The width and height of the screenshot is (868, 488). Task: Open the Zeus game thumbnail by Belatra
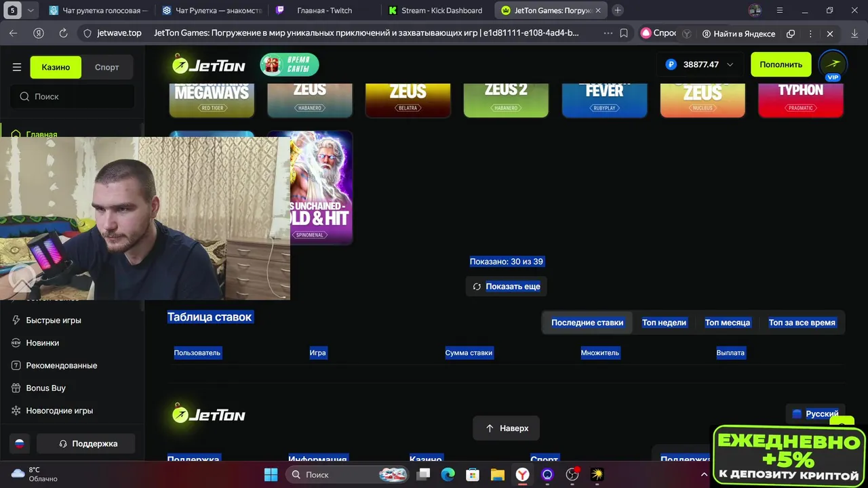click(x=408, y=100)
